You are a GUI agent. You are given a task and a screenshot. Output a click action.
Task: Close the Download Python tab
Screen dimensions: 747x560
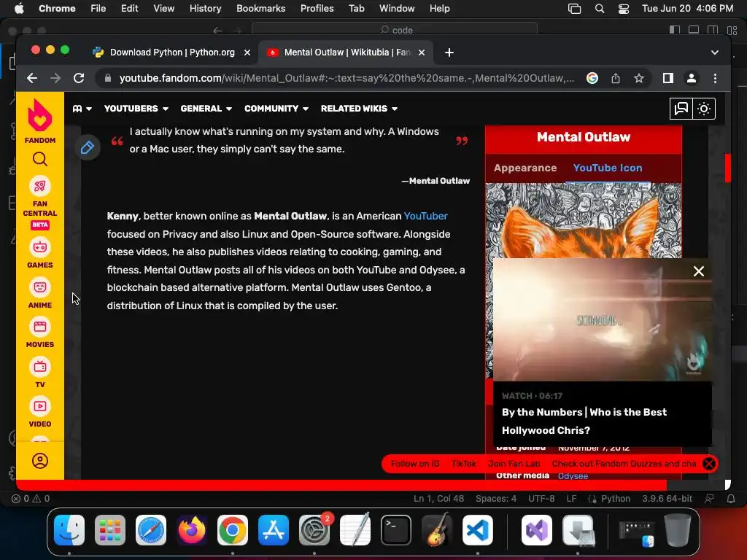(247, 52)
